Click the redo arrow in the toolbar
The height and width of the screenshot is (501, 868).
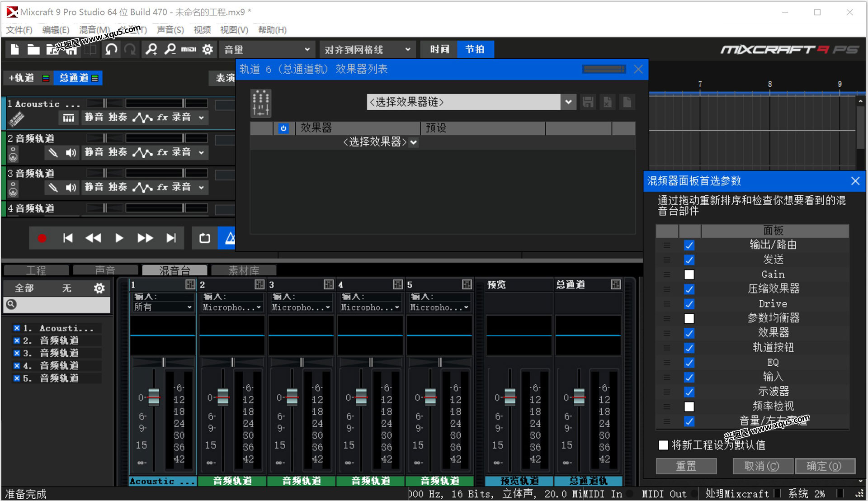[130, 49]
